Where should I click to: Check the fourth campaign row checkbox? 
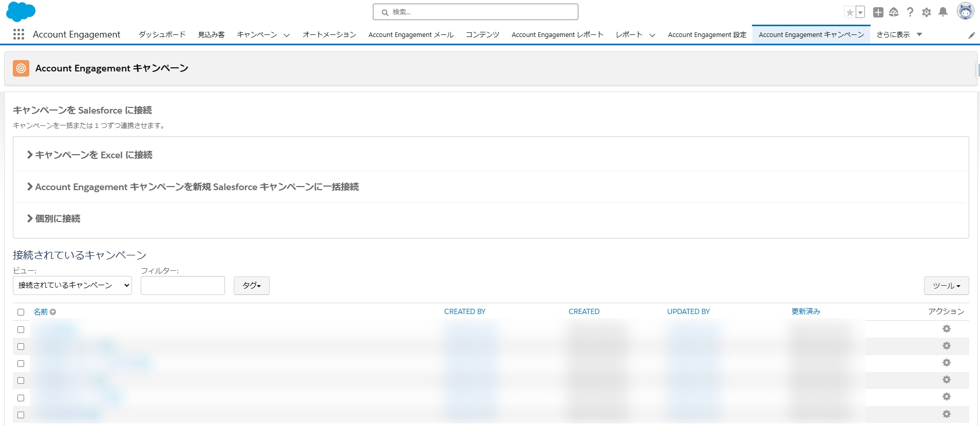(21, 380)
